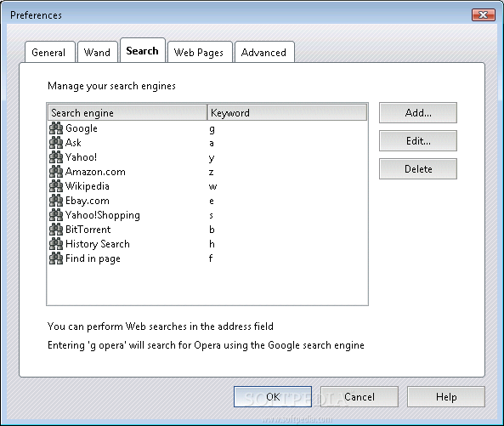Click keyword 'h' for History Search
Viewport: 504px width, 426px height.
pyautogui.click(x=212, y=244)
